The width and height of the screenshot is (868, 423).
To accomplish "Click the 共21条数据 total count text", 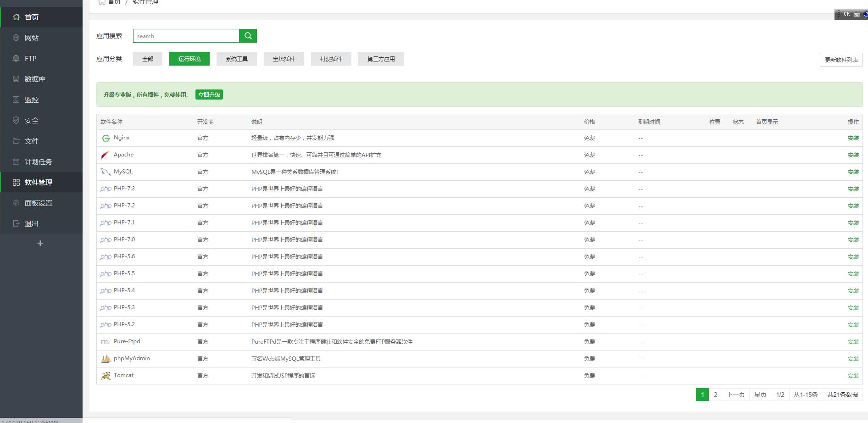I will click(842, 395).
